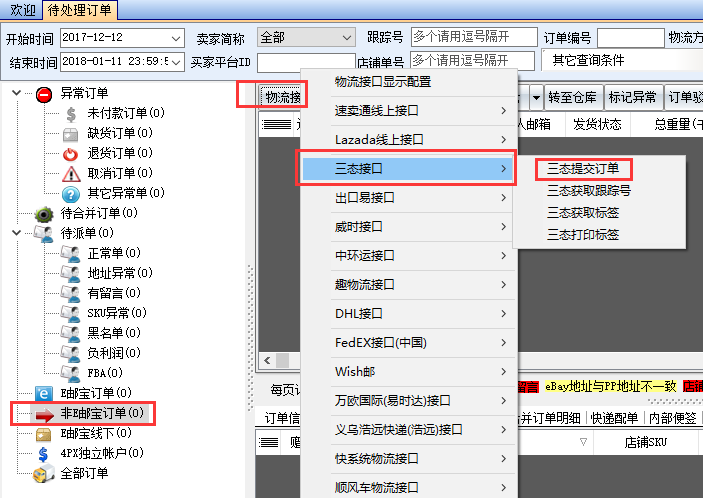Open the 内部便签 detail tab
Screen dimensions: 703x498
[x=672, y=418]
